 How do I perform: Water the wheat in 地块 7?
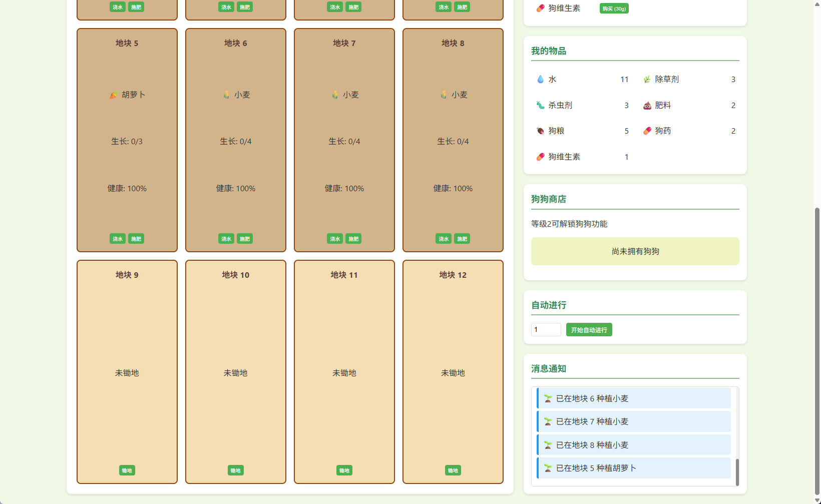click(x=335, y=239)
